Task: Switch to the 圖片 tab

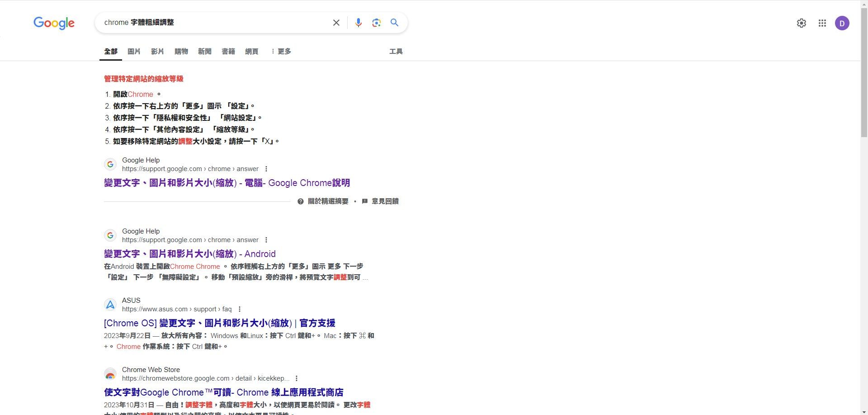Action: (134, 52)
